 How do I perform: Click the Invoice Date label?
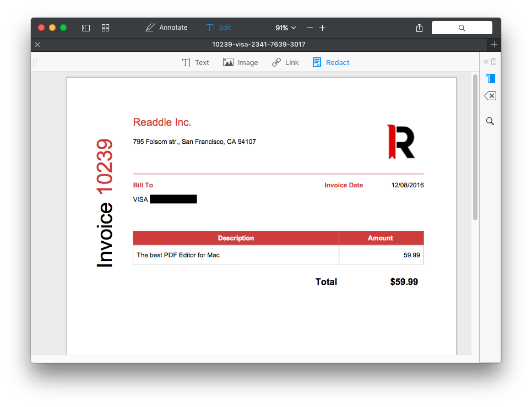[x=343, y=185]
